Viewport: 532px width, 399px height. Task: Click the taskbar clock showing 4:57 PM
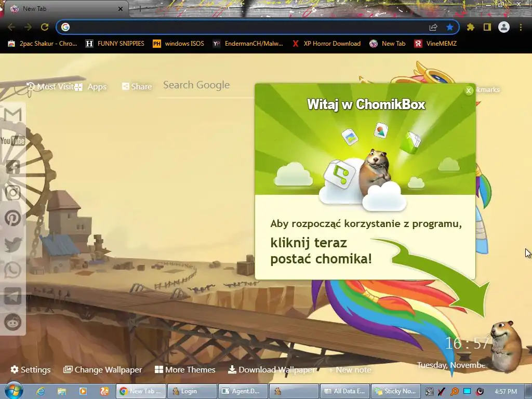506,392
